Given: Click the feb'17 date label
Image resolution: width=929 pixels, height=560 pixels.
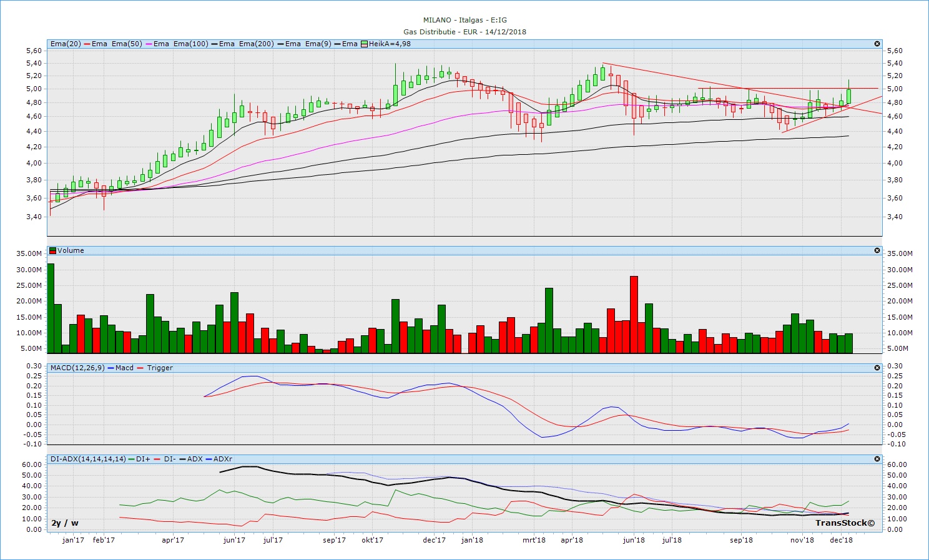Looking at the screenshot, I should pyautogui.click(x=104, y=540).
